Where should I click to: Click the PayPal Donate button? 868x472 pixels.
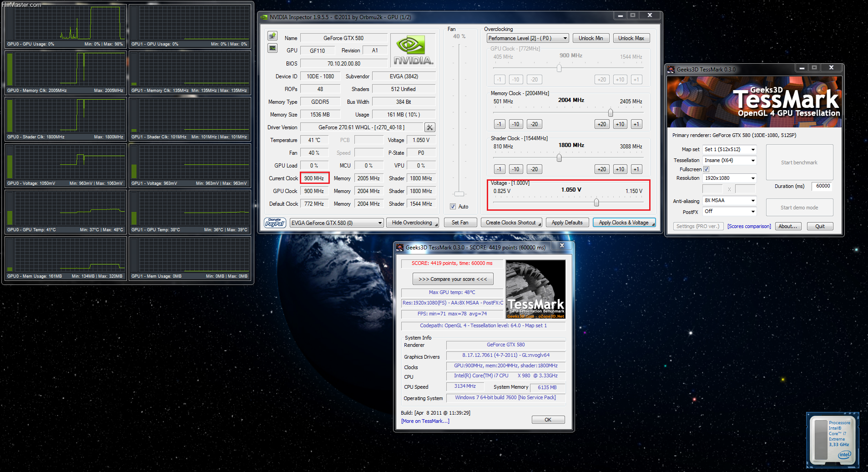pos(275,223)
